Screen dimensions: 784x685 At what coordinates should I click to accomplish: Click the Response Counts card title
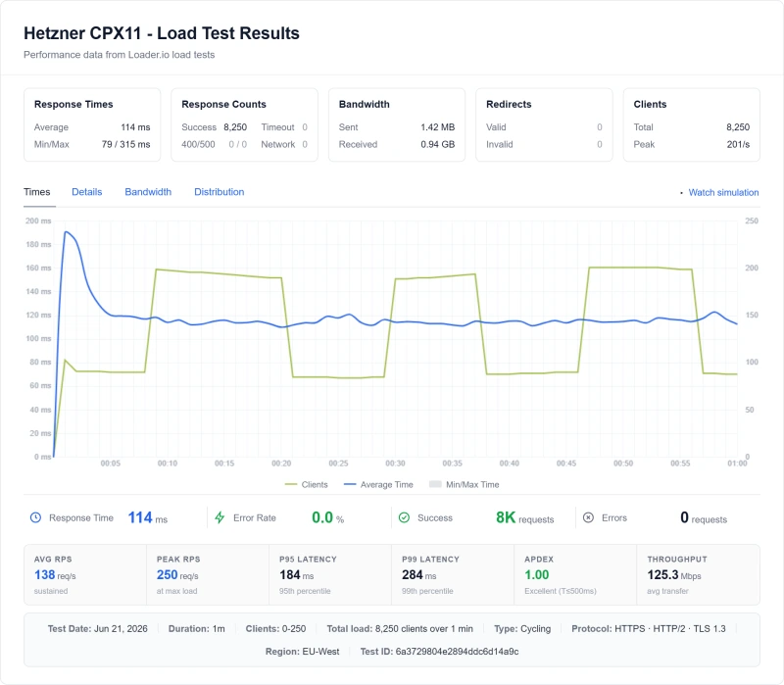223,104
